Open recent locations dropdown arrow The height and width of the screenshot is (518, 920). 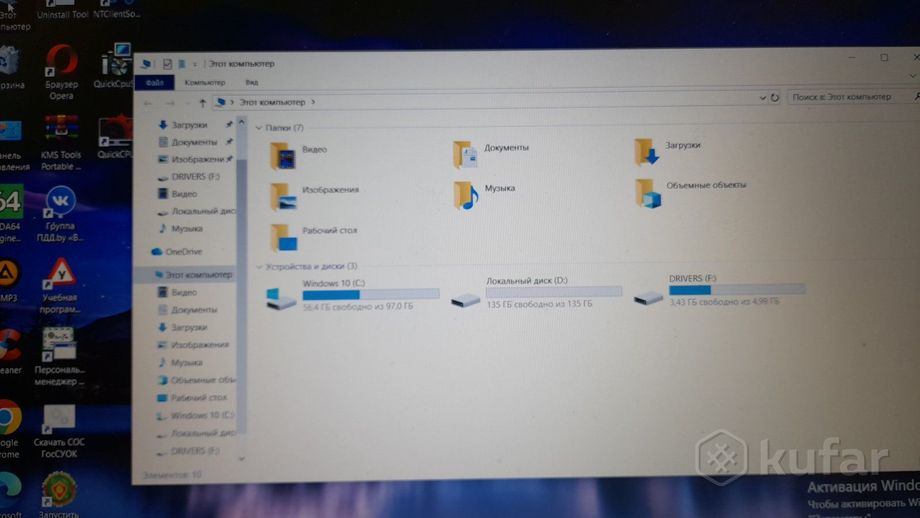pyautogui.click(x=187, y=103)
